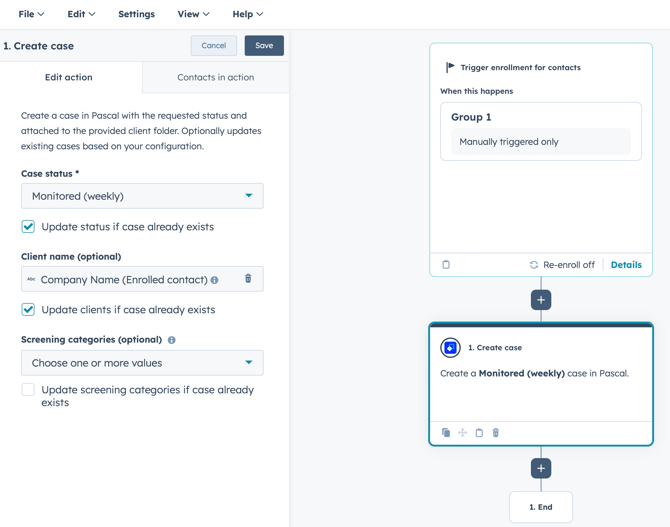
Task: Click plus button above the End node
Action: tap(541, 468)
